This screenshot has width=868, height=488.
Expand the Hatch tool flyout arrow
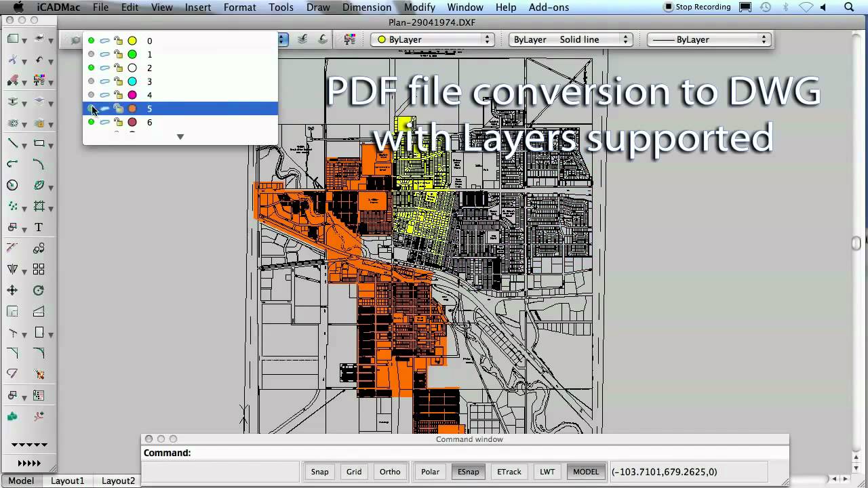pos(51,208)
